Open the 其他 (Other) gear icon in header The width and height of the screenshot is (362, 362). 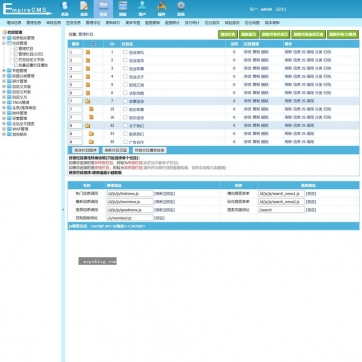tap(181, 8)
